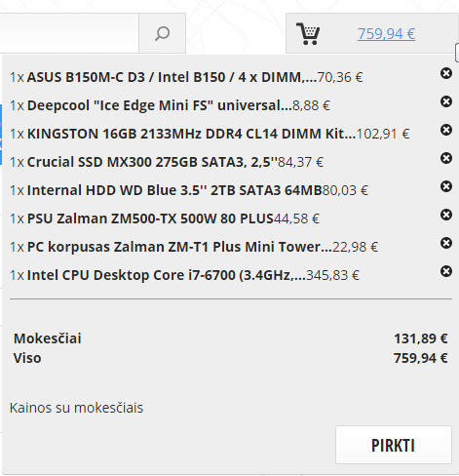Remove PSU Zalman ZM500-TX from cart
459x476 pixels.
click(x=446, y=215)
